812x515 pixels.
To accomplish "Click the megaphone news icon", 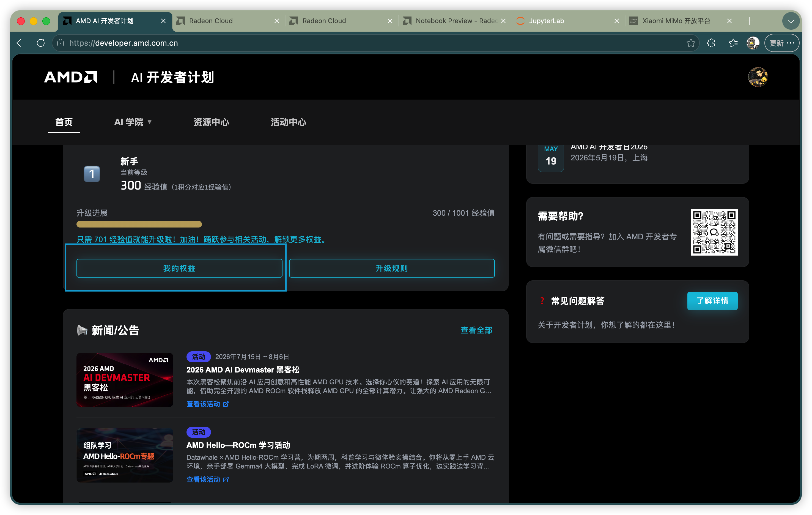I will pos(82,330).
